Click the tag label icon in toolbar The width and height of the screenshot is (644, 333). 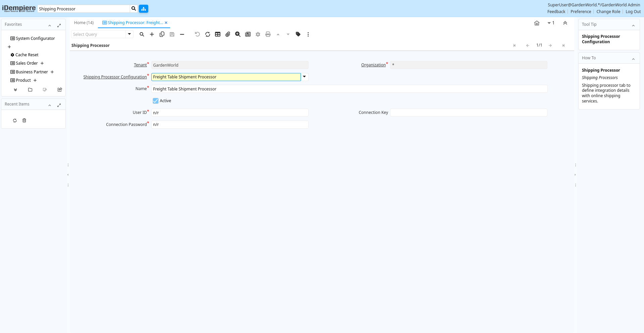[x=298, y=34]
